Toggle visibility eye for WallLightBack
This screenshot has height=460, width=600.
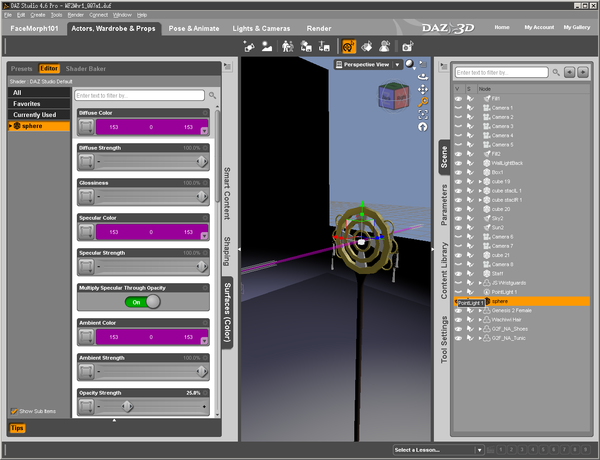click(458, 163)
